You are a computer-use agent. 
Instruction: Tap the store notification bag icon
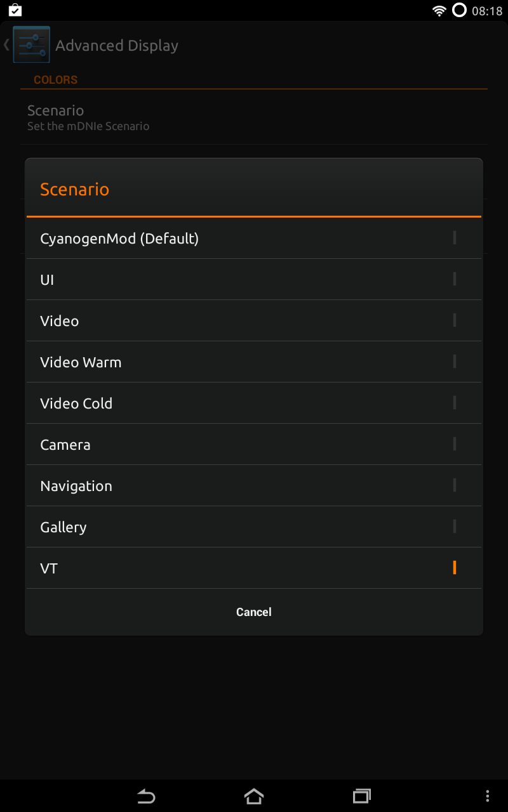point(15,10)
